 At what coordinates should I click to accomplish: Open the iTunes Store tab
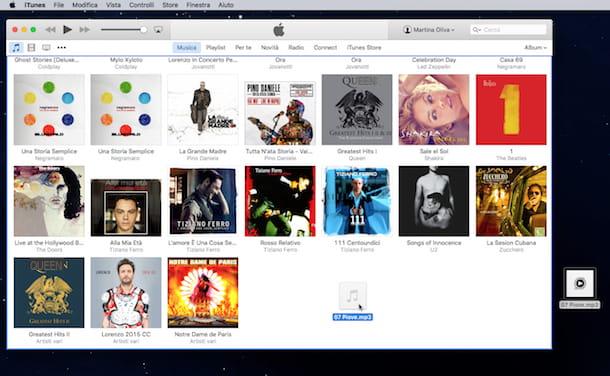tap(364, 47)
